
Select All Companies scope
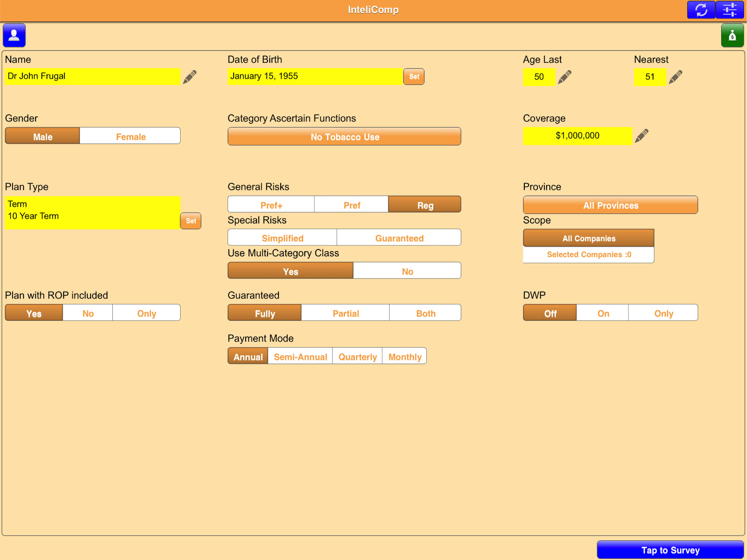[x=589, y=238]
